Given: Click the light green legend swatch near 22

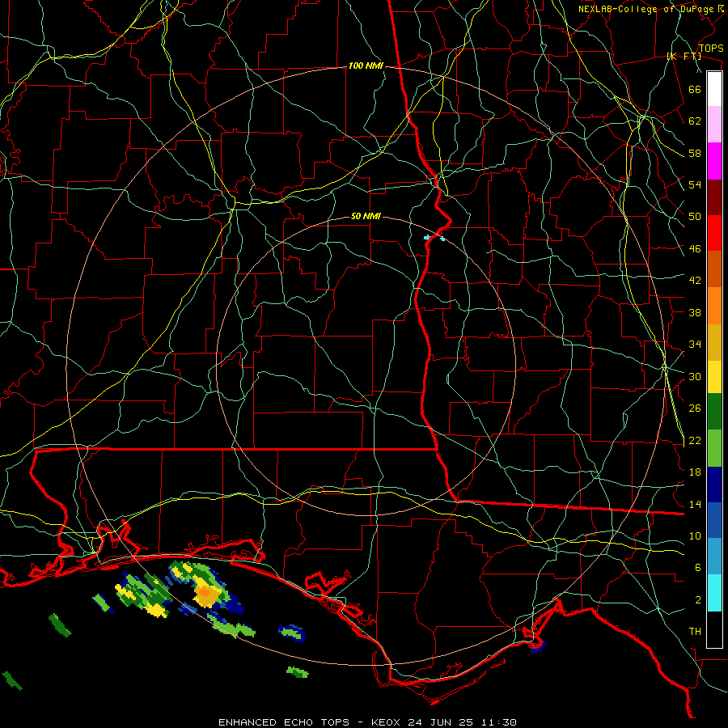Looking at the screenshot, I should pos(714,448).
